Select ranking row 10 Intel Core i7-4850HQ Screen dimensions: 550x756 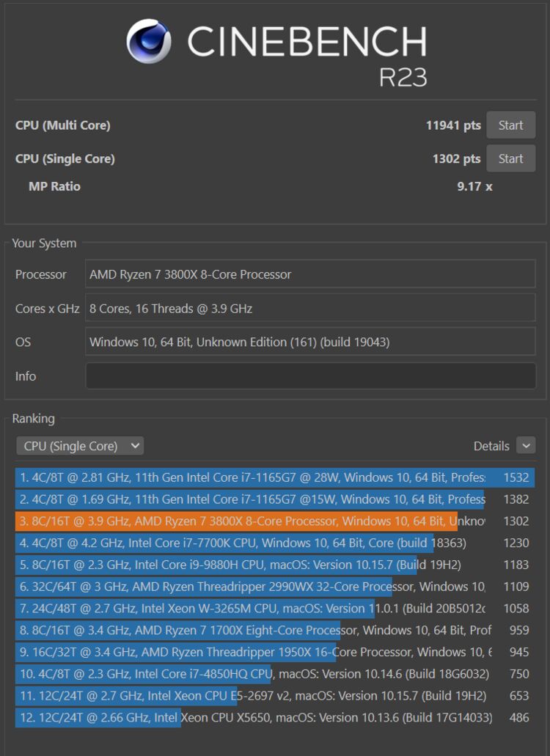click(x=275, y=674)
